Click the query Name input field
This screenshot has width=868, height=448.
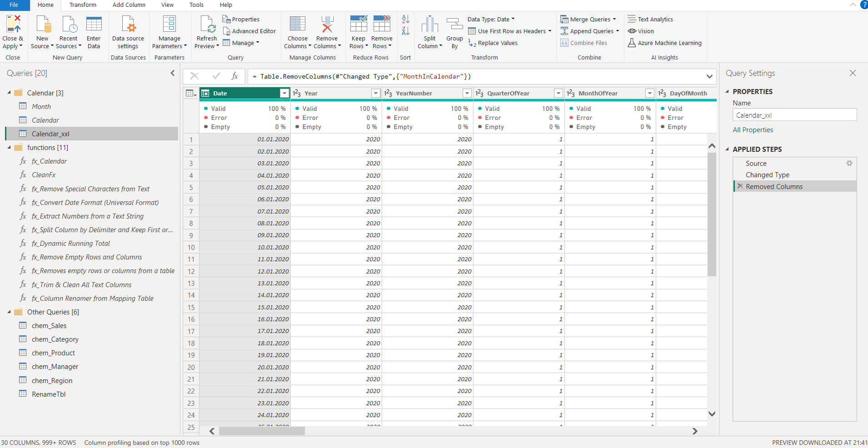click(794, 115)
